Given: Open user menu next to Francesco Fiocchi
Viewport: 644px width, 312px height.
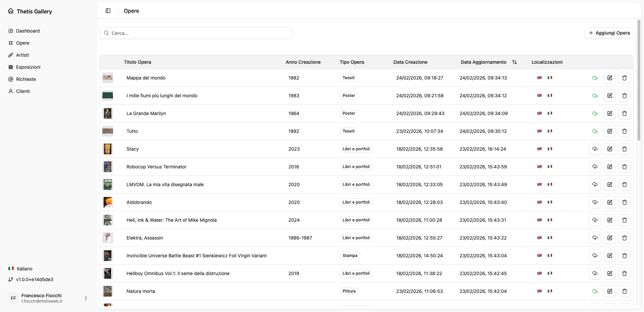Looking at the screenshot, I should 86,298.
